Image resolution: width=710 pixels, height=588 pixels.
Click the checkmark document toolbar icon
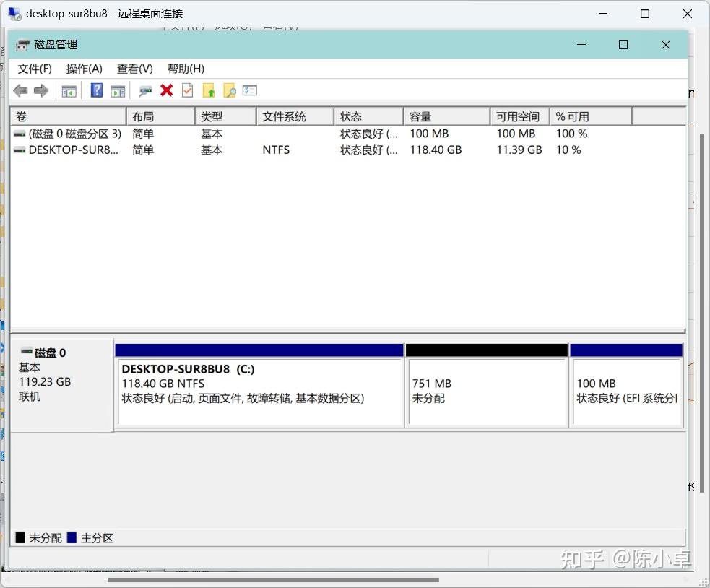point(187,90)
